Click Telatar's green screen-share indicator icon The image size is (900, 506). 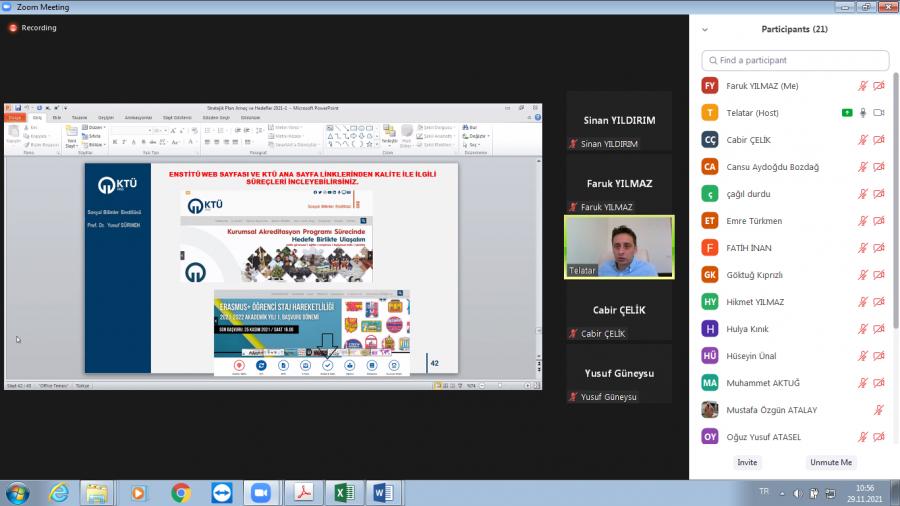[847, 113]
